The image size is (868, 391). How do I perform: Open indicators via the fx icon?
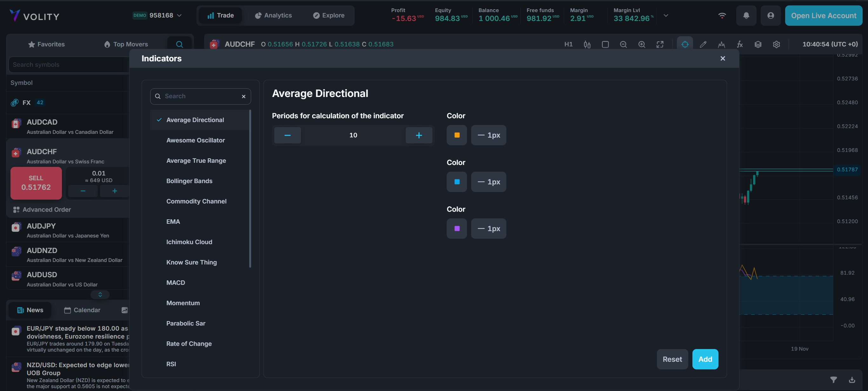(740, 44)
